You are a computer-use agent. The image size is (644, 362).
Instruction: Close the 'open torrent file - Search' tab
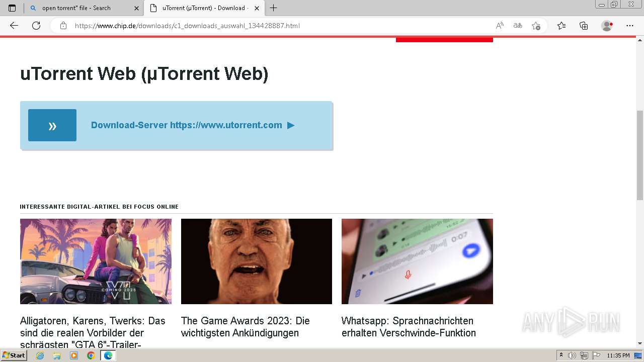[x=136, y=8]
